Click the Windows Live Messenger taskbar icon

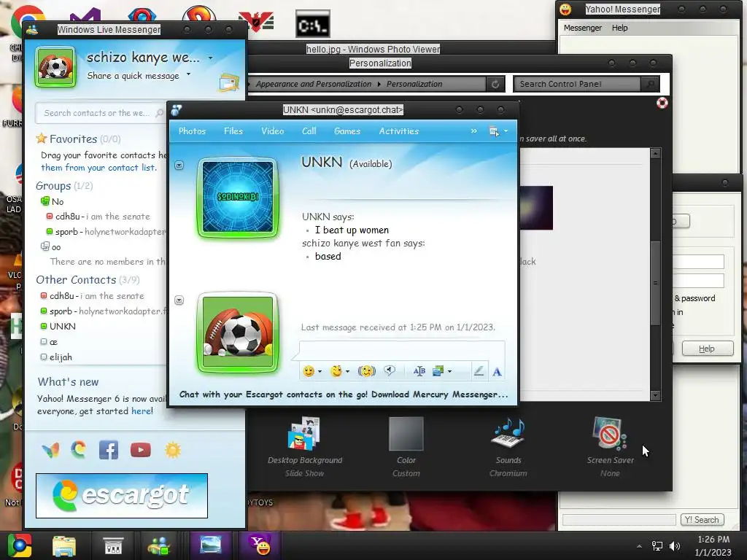point(159,545)
